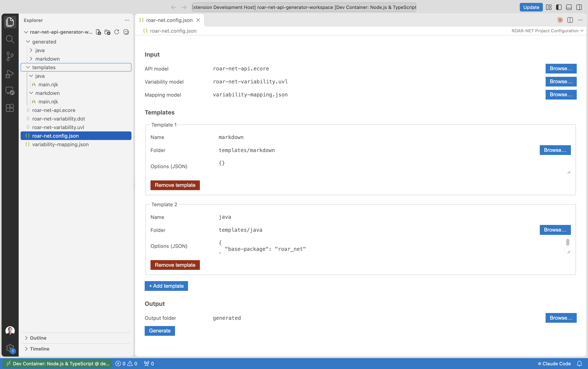588x369 pixels.
Task: Click the Template 2 Options JSON scrollbar thumb
Action: tap(568, 242)
